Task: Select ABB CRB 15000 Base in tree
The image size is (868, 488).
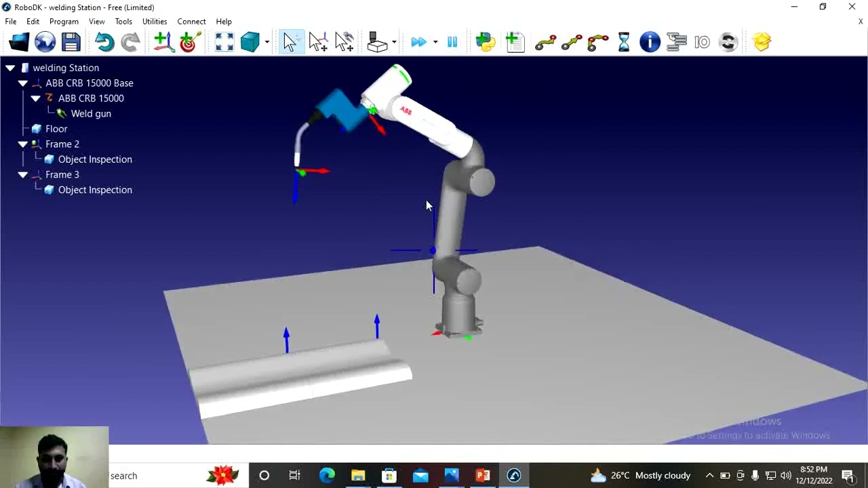Action: pyautogui.click(x=90, y=83)
